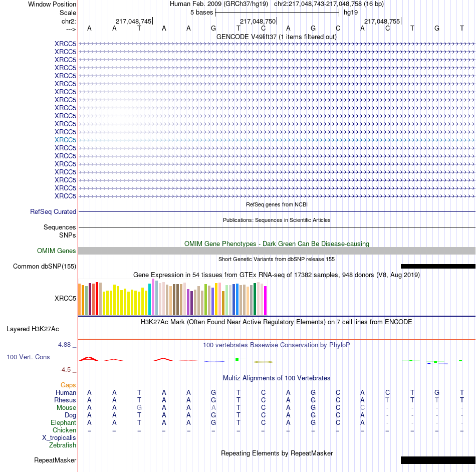Open the Common dbSNP(155) track label

pyautogui.click(x=45, y=266)
